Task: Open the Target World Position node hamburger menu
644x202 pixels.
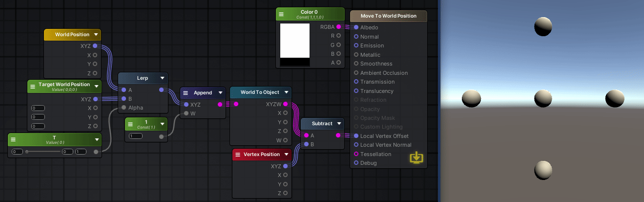Action: point(33,87)
